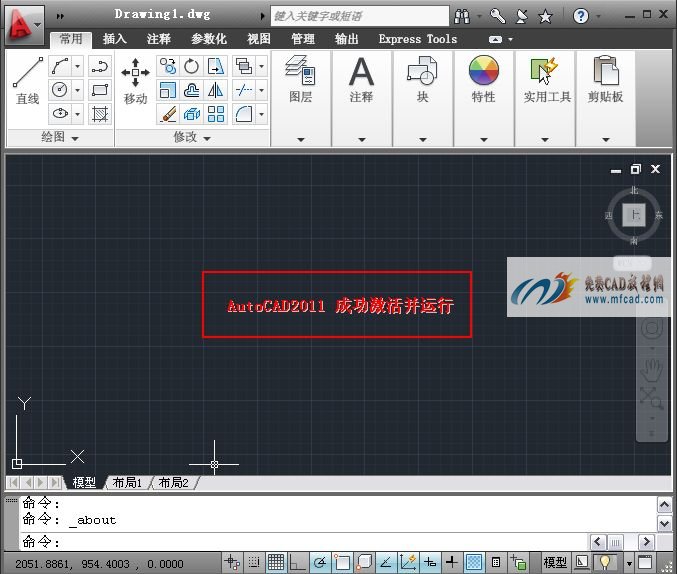Toggle Snap mode in status bar
This screenshot has height=574, width=677.
click(x=254, y=562)
